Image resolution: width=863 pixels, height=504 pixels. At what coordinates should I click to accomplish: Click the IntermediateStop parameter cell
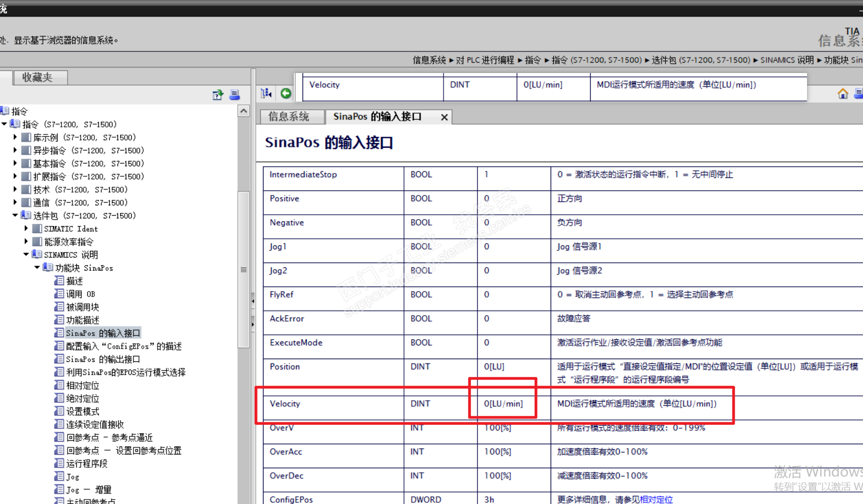(333, 178)
